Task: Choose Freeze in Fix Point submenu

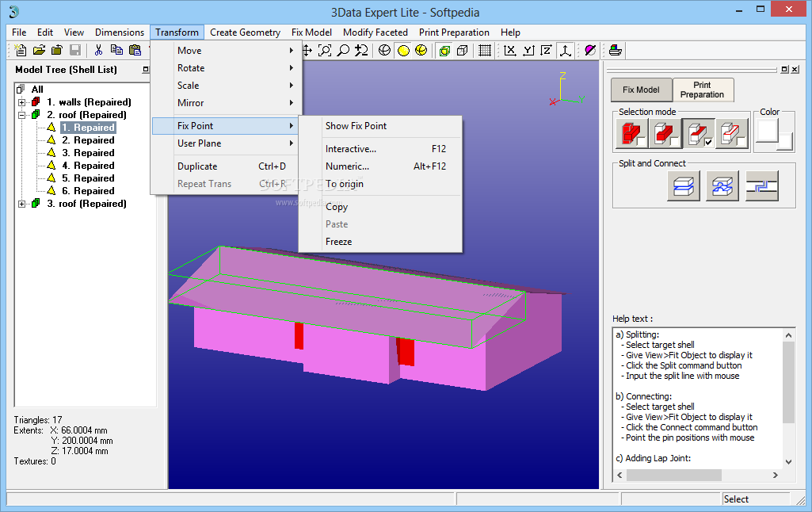Action: [380, 242]
